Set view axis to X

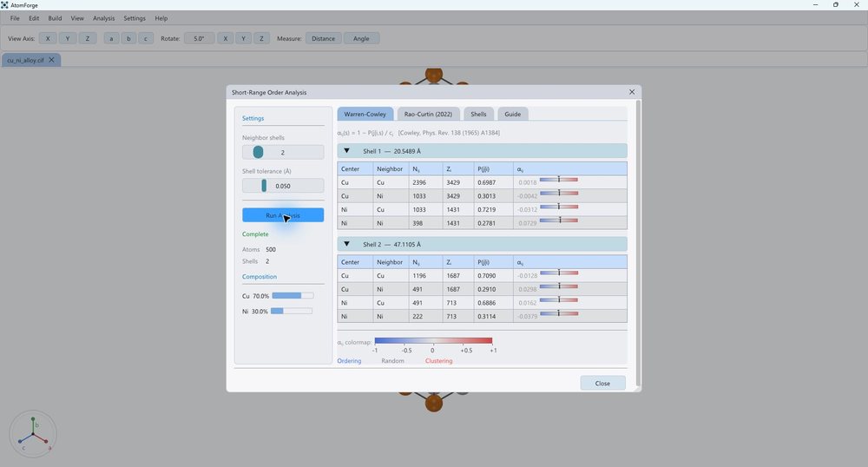click(x=48, y=39)
